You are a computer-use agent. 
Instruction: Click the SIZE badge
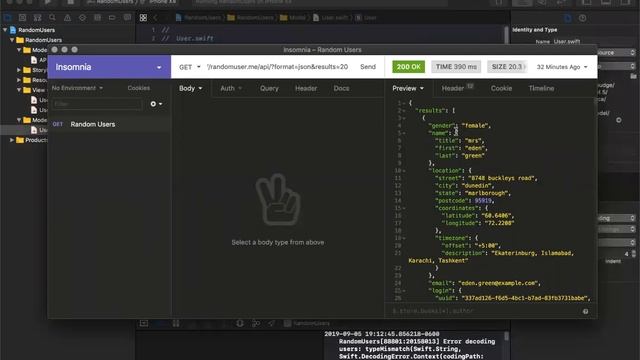point(507,67)
